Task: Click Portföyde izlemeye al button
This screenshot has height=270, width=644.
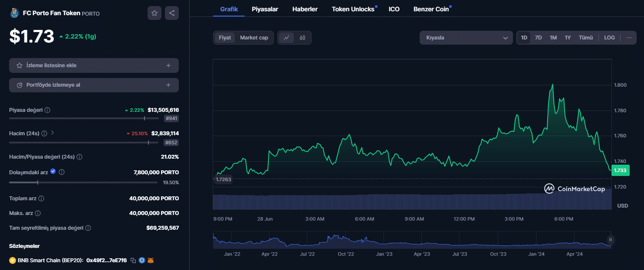Action: pos(94,85)
